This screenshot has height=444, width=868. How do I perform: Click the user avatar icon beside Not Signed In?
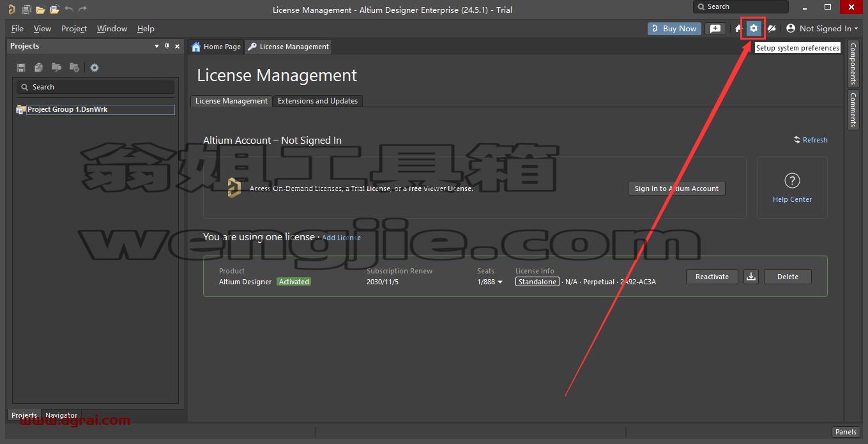click(x=791, y=29)
